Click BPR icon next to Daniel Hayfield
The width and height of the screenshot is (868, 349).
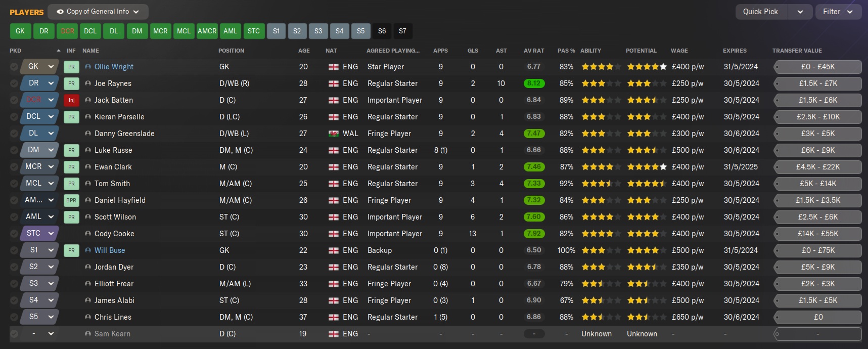71,200
